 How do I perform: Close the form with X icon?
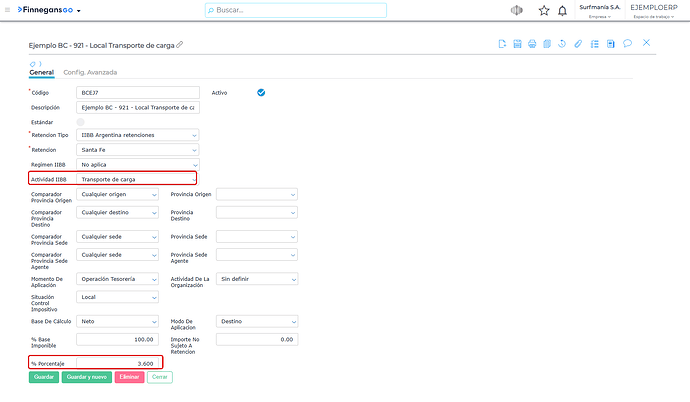pos(646,43)
